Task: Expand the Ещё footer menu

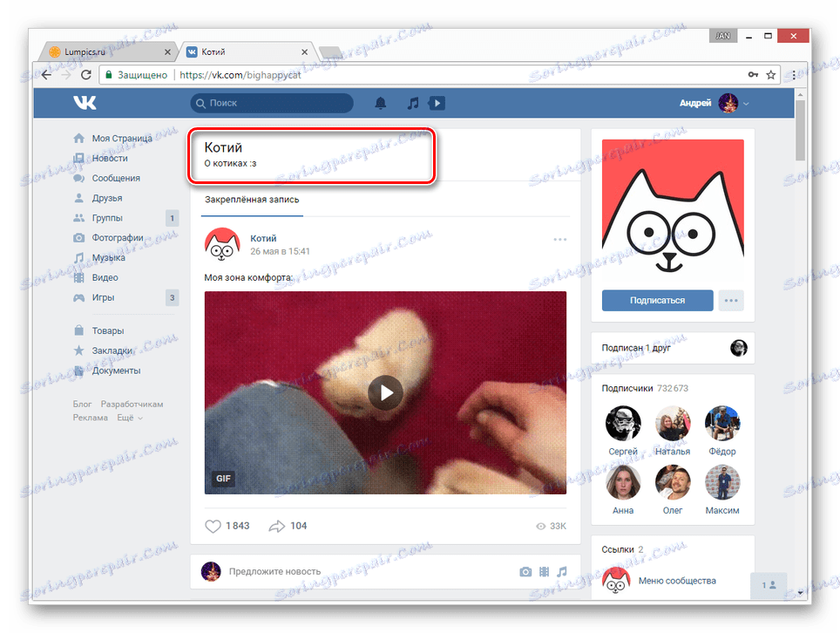Action: [x=130, y=418]
